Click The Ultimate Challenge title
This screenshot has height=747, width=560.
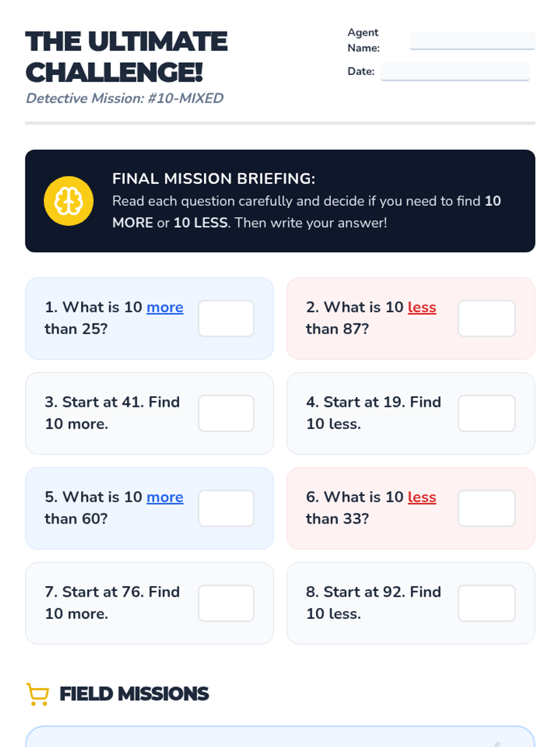(126, 56)
